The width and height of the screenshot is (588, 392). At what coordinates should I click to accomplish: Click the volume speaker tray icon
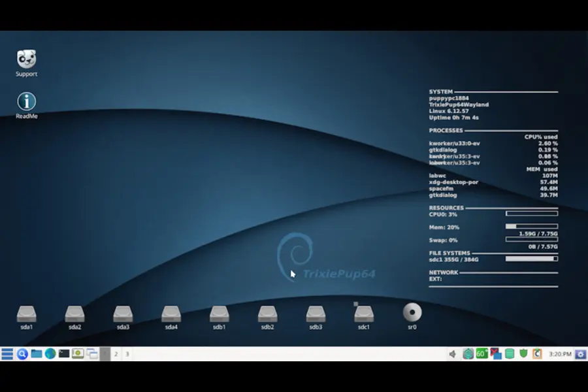point(453,353)
